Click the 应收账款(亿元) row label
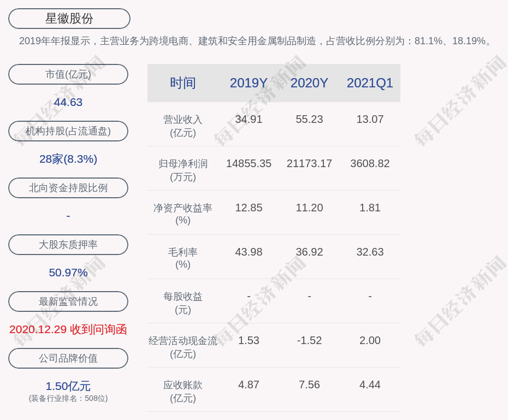The image size is (508, 420). [x=183, y=392]
